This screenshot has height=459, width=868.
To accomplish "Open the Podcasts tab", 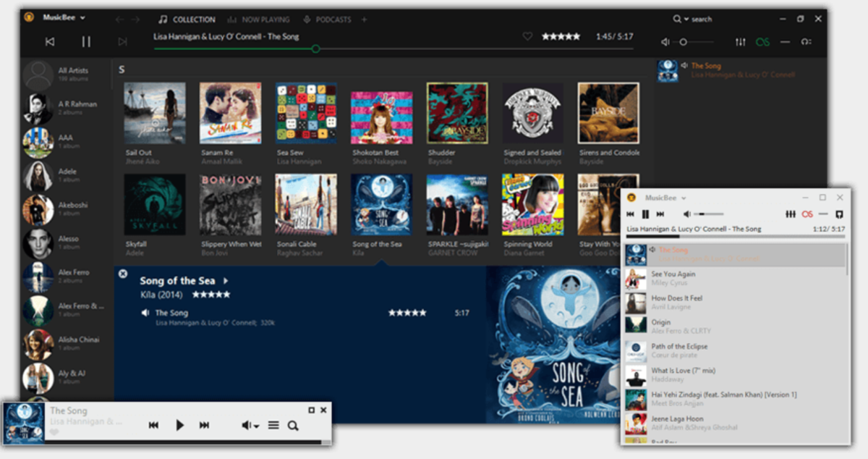I will 327,20.
